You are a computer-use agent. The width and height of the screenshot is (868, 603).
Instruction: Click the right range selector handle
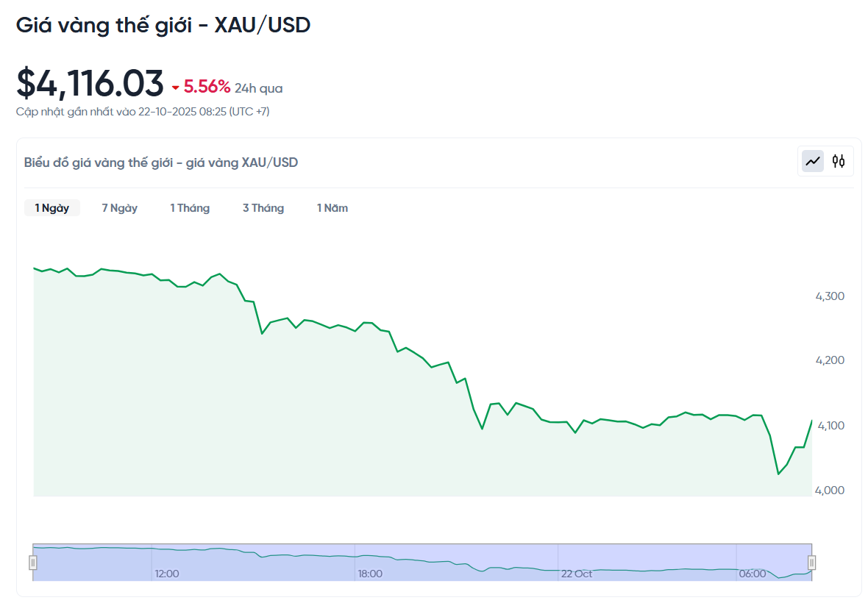[x=811, y=561]
